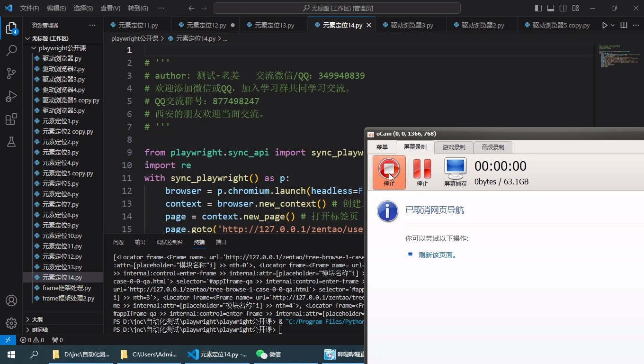Select the 游戏录制 tab in oCam
This screenshot has width=644, height=364.
click(x=454, y=147)
